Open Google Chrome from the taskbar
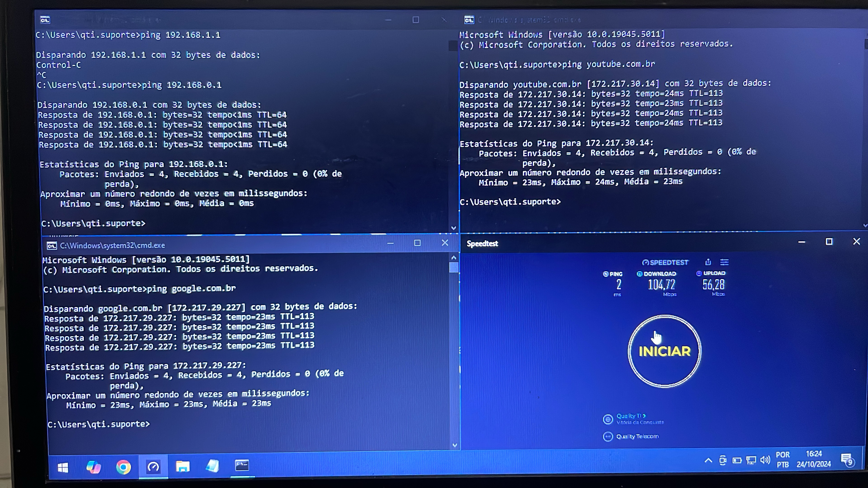Viewport: 868px width, 488px height. [123, 467]
